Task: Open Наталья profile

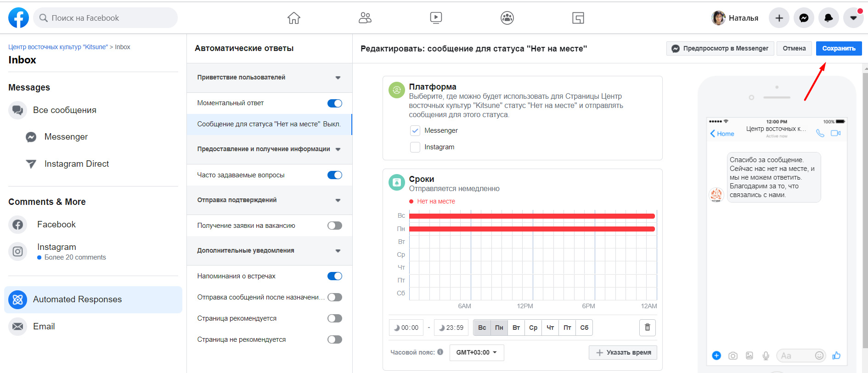Action: (x=735, y=18)
